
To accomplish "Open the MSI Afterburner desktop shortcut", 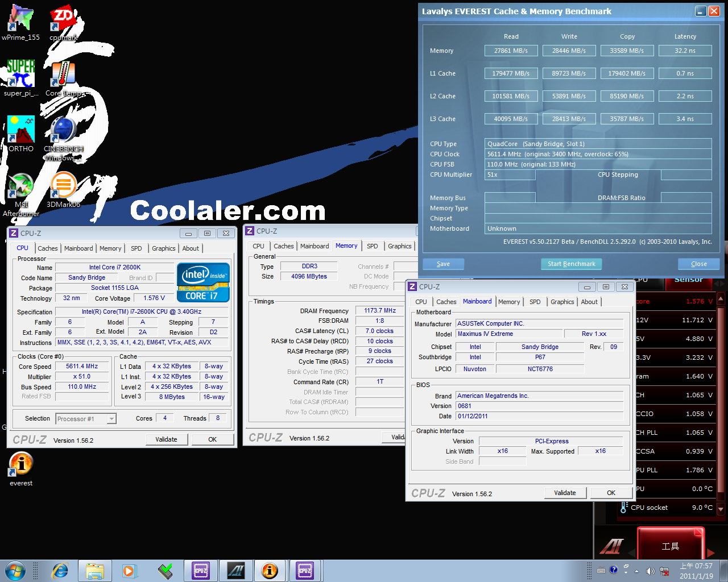I will pos(21,194).
